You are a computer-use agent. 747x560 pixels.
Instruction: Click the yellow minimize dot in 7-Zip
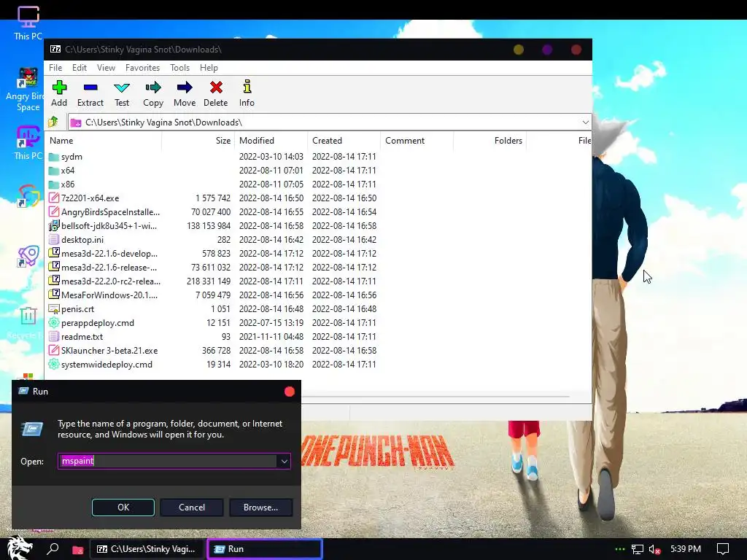coord(519,50)
